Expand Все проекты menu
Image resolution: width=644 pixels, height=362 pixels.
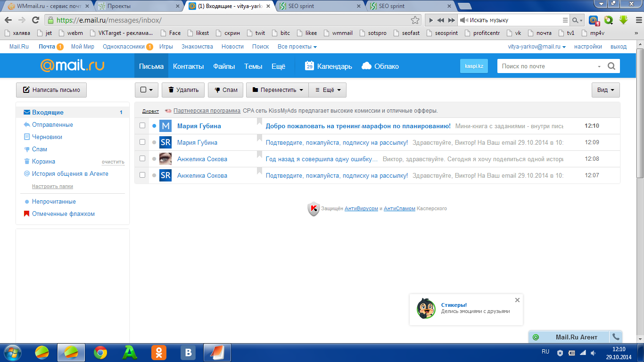pos(297,47)
